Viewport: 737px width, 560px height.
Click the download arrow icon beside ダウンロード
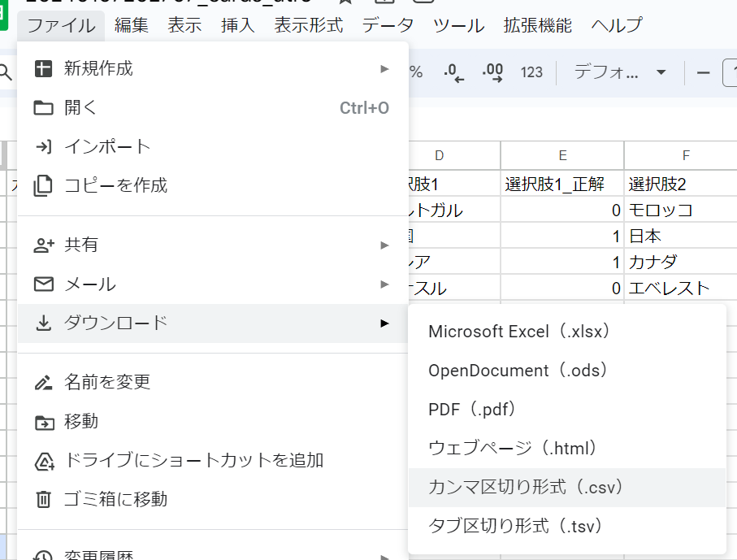(43, 323)
